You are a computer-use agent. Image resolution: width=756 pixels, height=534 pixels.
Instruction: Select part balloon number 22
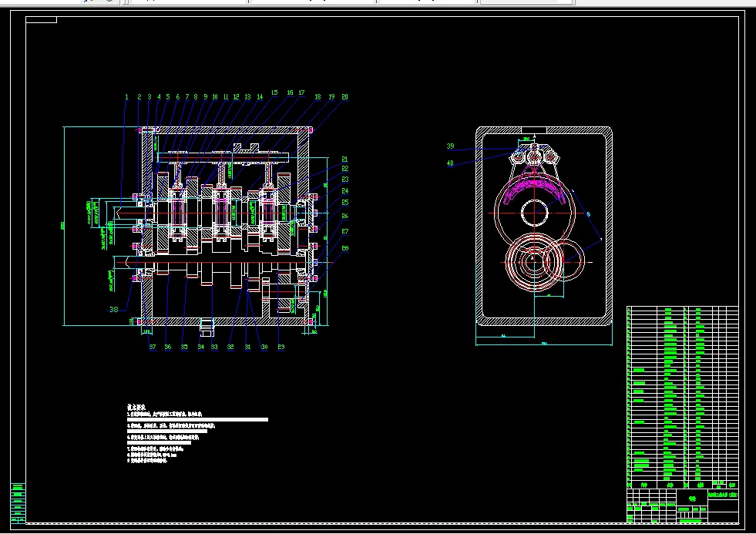(x=344, y=169)
